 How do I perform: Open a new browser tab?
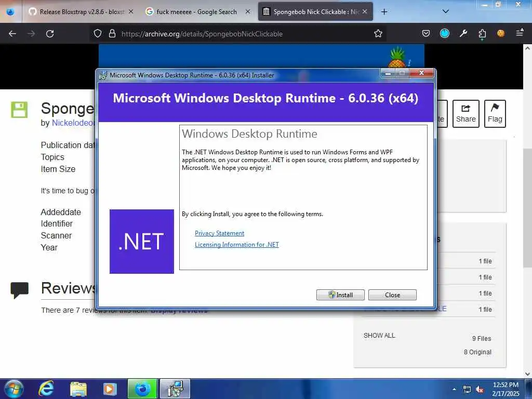pyautogui.click(x=384, y=12)
